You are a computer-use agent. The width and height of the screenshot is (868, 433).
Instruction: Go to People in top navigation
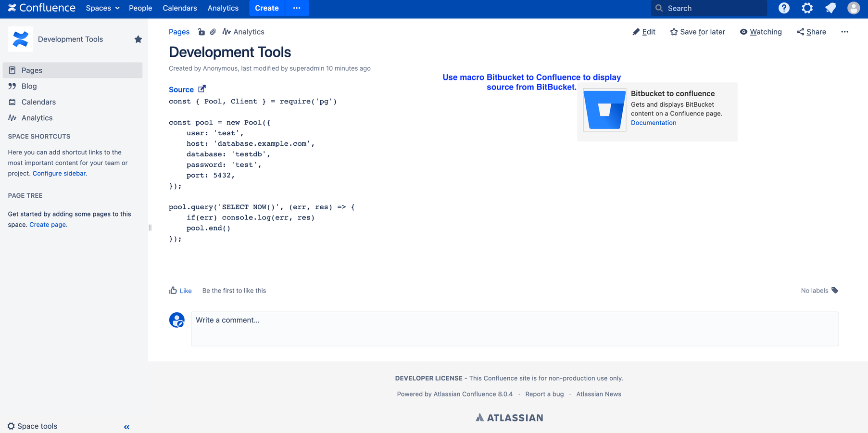[x=140, y=8]
